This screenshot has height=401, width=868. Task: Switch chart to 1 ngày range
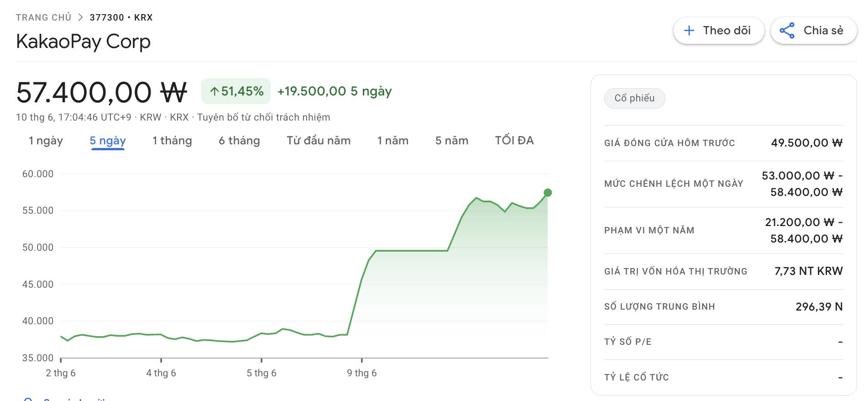(46, 141)
